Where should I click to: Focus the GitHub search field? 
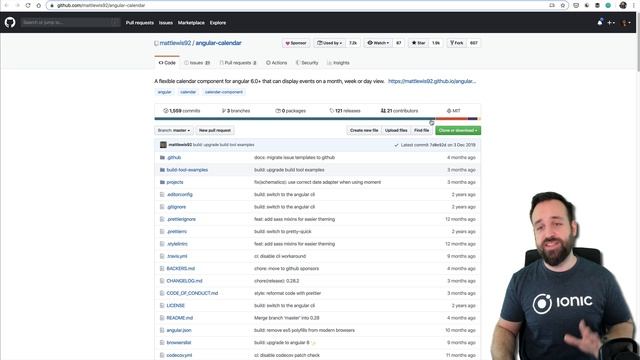[71, 22]
